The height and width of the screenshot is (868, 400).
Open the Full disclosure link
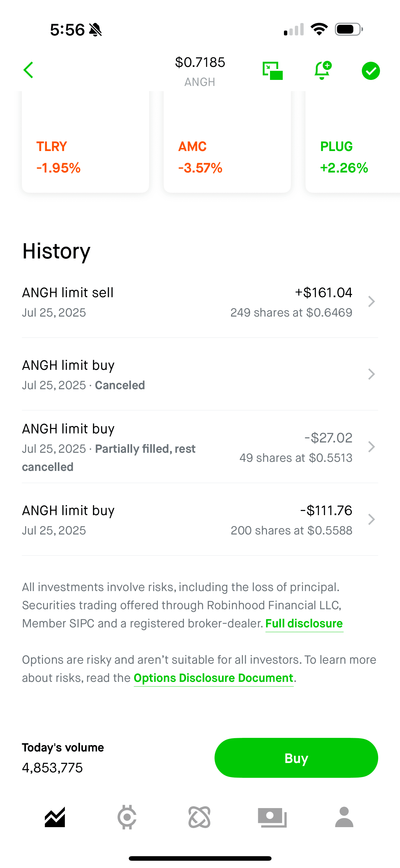(x=304, y=623)
